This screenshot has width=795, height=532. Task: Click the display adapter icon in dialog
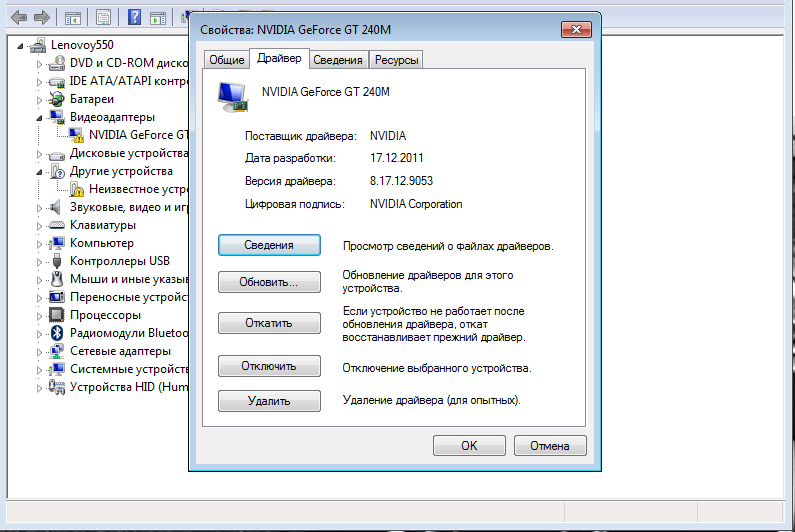click(x=233, y=97)
